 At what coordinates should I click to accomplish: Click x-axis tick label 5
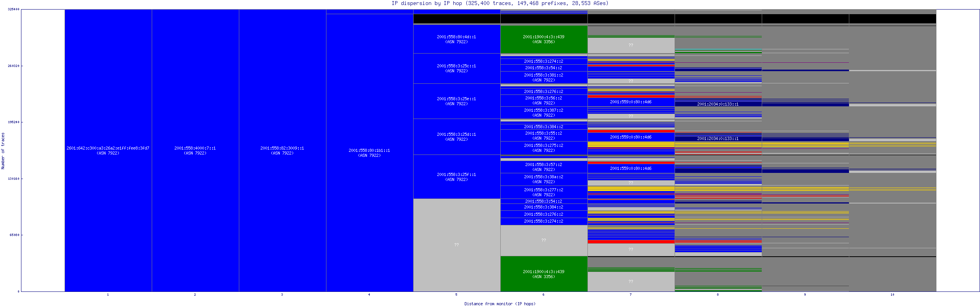coord(456,295)
